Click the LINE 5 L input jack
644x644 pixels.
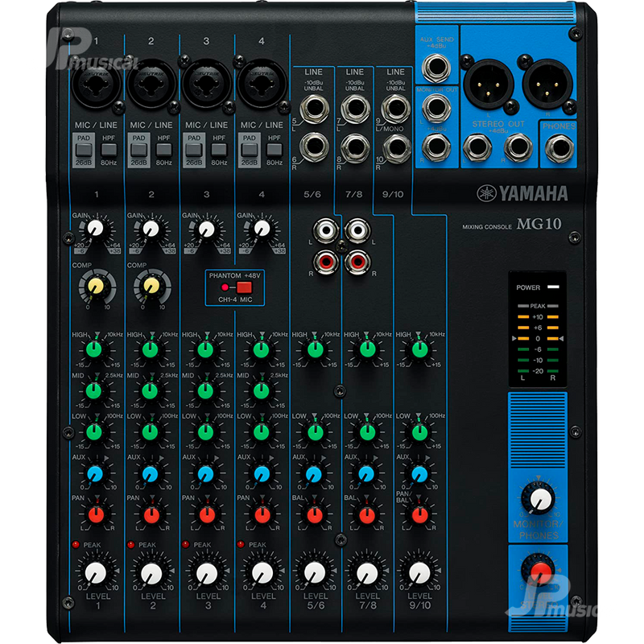pos(314,108)
